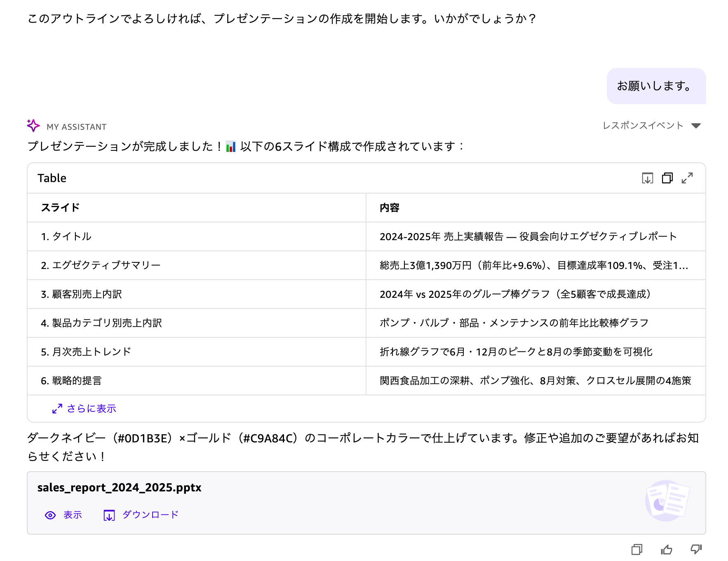Click the 6. 戦略的提言 table row
728x561 pixels.
71,381
